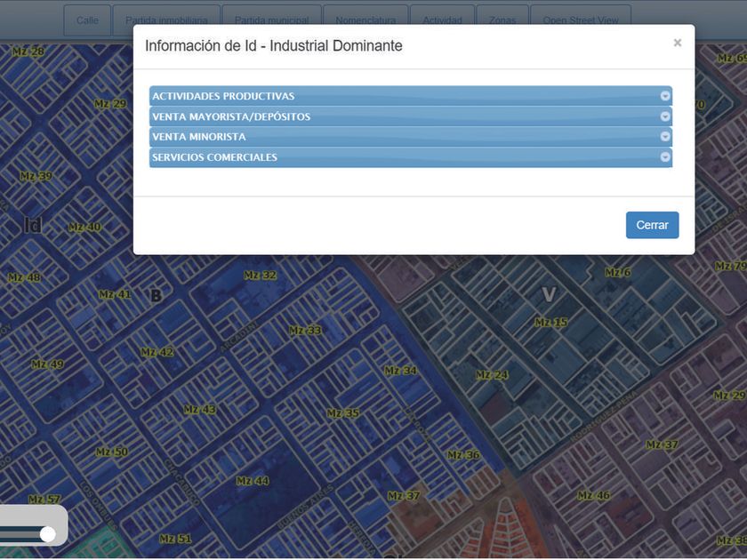Pick block Mz 24 on the map

[492, 375]
